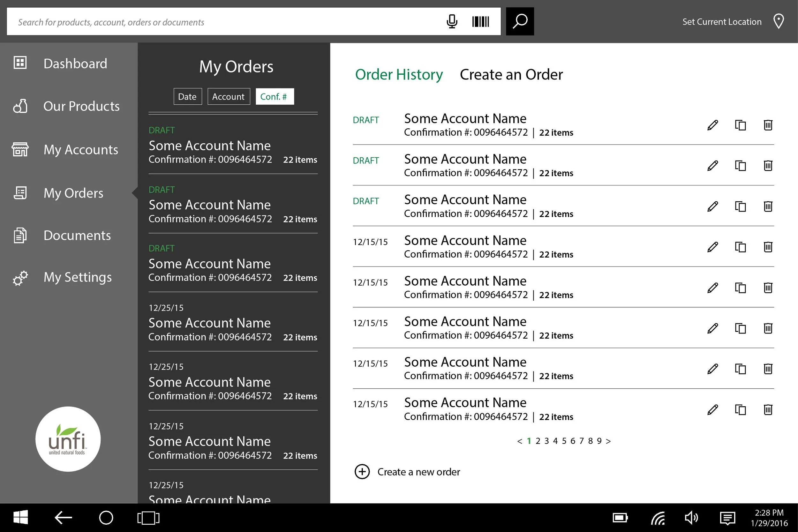Open My Settings with the gear icon

[20, 278]
